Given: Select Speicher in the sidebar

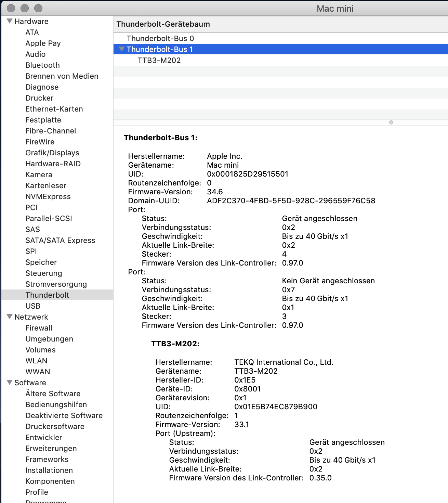Looking at the screenshot, I should (41, 262).
